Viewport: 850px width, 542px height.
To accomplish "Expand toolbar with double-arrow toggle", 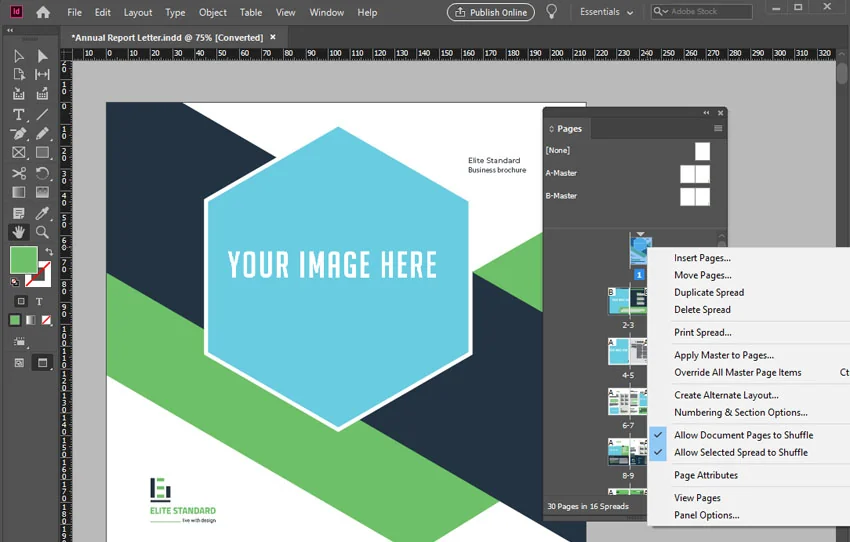I will [10, 30].
